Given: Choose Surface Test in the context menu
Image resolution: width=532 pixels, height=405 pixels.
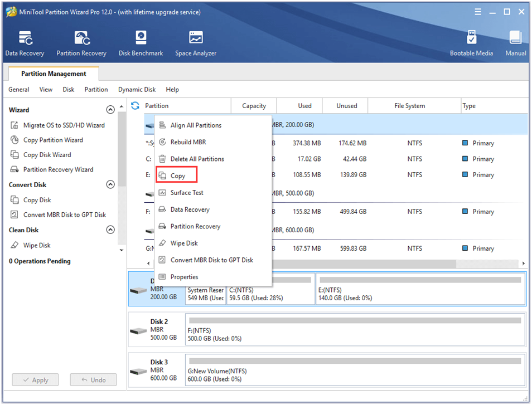Looking at the screenshot, I should click(x=213, y=193).
